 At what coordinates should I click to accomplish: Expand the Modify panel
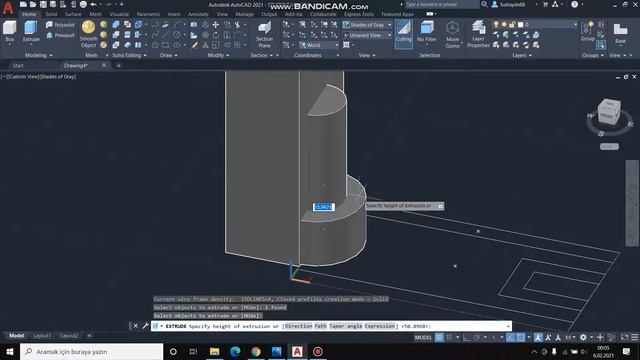218,55
